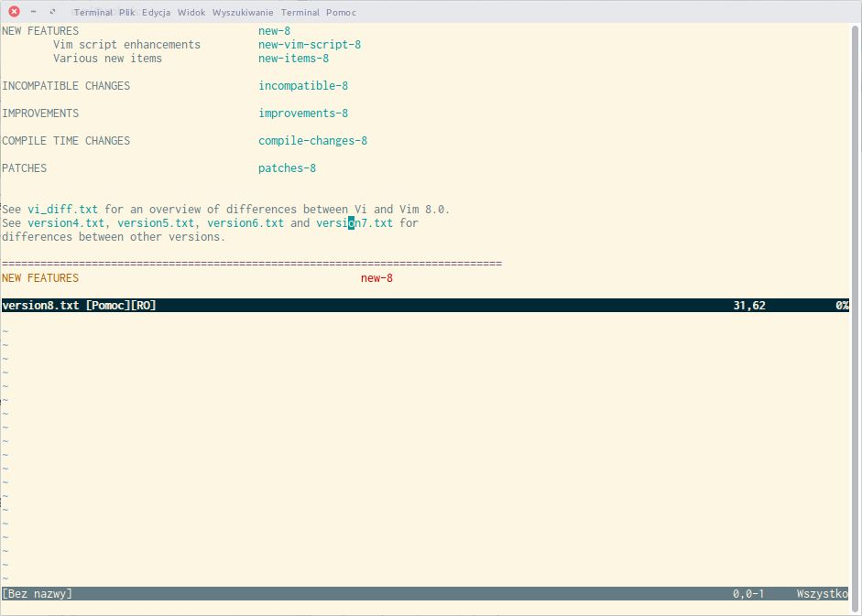
Task: Select the [Bez nazwy] window status line
Action: 425,593
